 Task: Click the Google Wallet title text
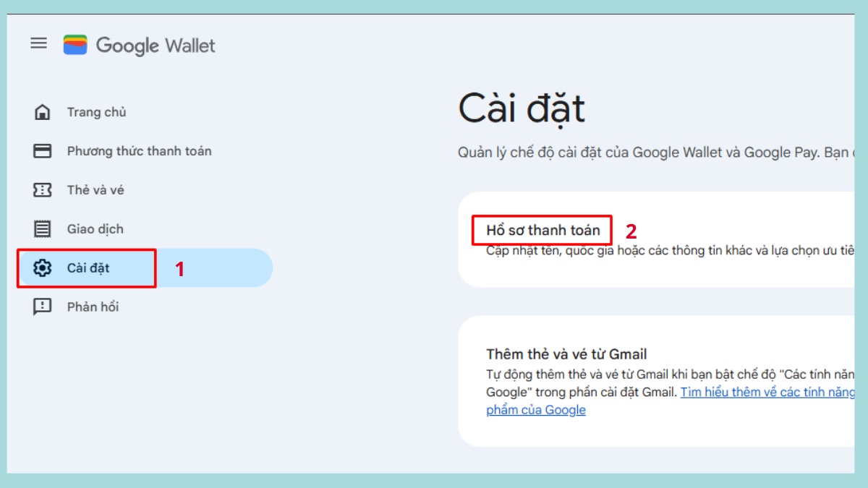pos(156,46)
